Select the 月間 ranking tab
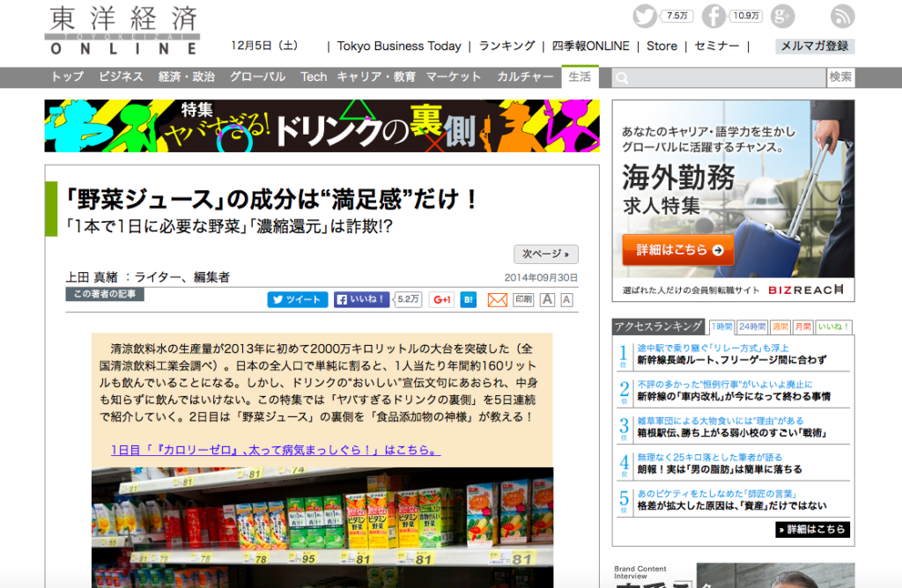This screenshot has height=588, width=902. click(x=802, y=327)
